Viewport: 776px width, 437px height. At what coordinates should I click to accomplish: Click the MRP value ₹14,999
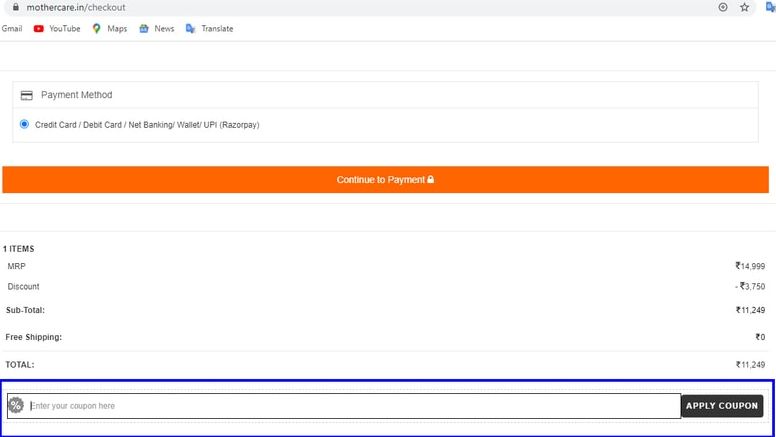pyautogui.click(x=750, y=266)
